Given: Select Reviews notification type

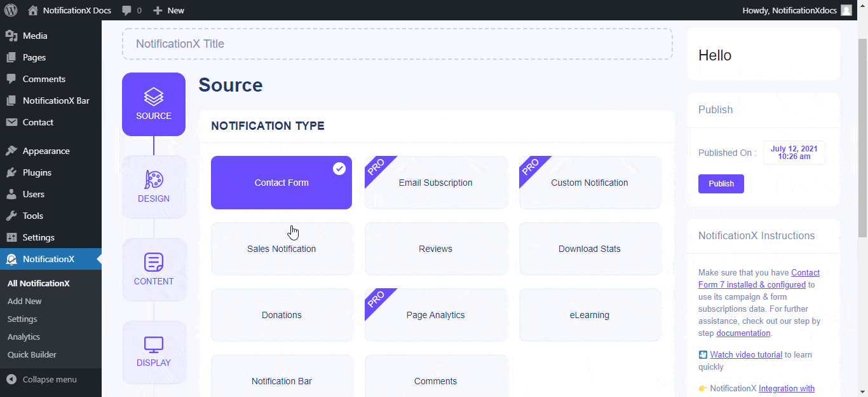Looking at the screenshot, I should point(436,249).
